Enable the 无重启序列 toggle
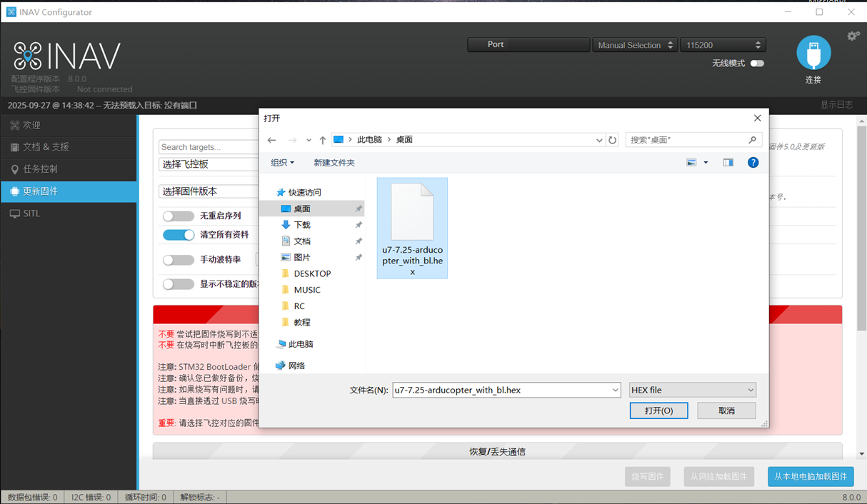 (x=179, y=216)
